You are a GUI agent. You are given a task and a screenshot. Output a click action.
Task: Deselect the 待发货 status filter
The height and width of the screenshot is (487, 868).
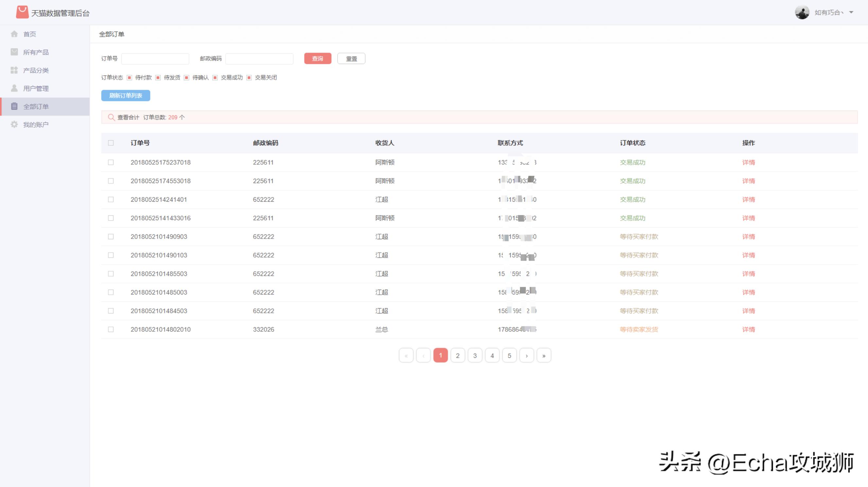(157, 77)
